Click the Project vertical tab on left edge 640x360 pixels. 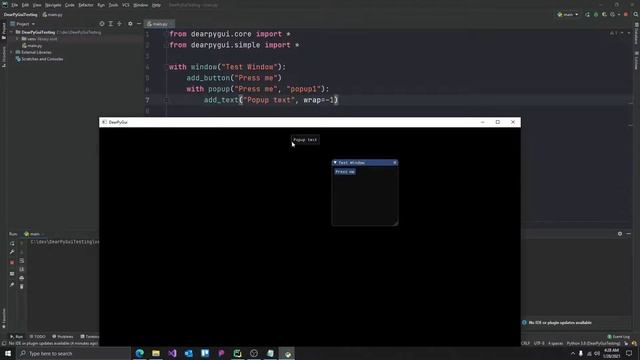4,31
